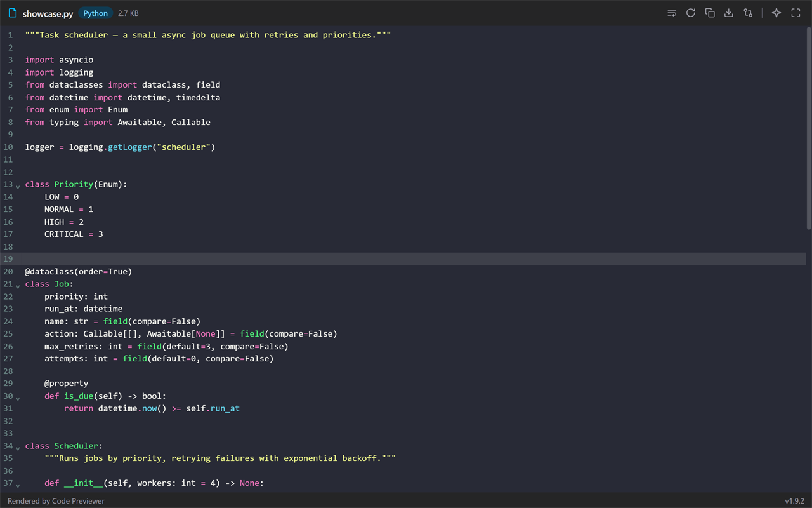Click 'is_due' function name on line 30
Viewport: 812px width, 508px height.
coord(79,396)
